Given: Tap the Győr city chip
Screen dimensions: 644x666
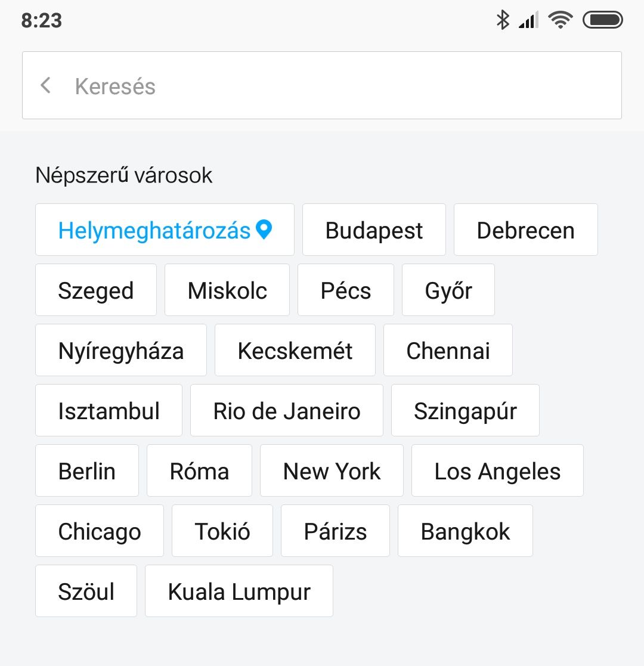Looking at the screenshot, I should point(448,290).
